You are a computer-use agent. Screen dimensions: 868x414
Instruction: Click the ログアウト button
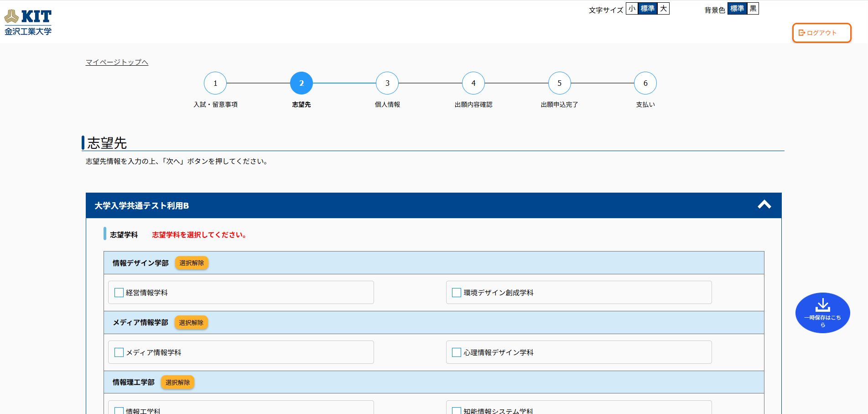821,33
